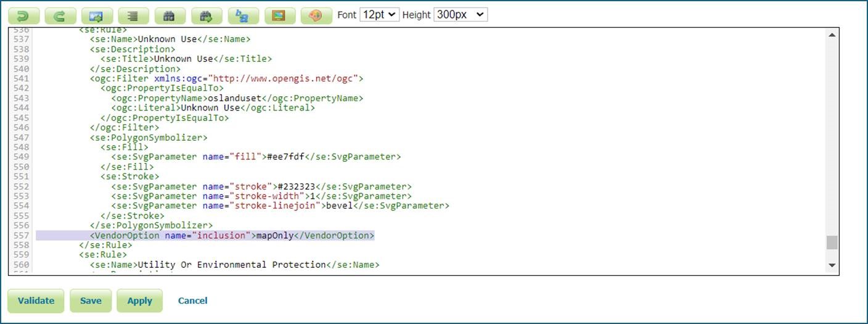Click the Reformat code icon

(133, 15)
